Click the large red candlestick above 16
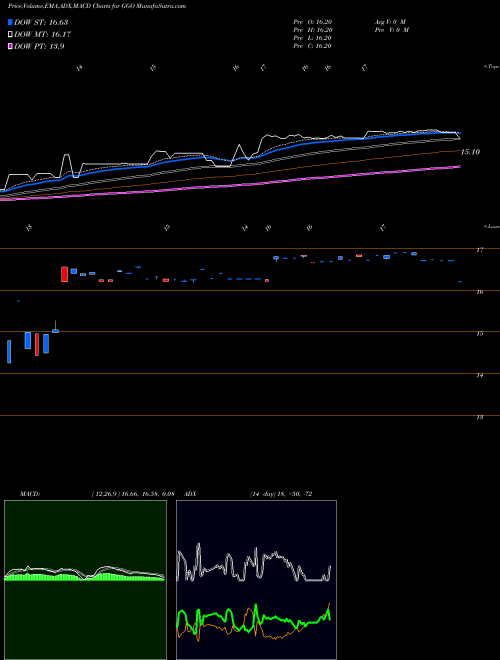 click(x=64, y=274)
